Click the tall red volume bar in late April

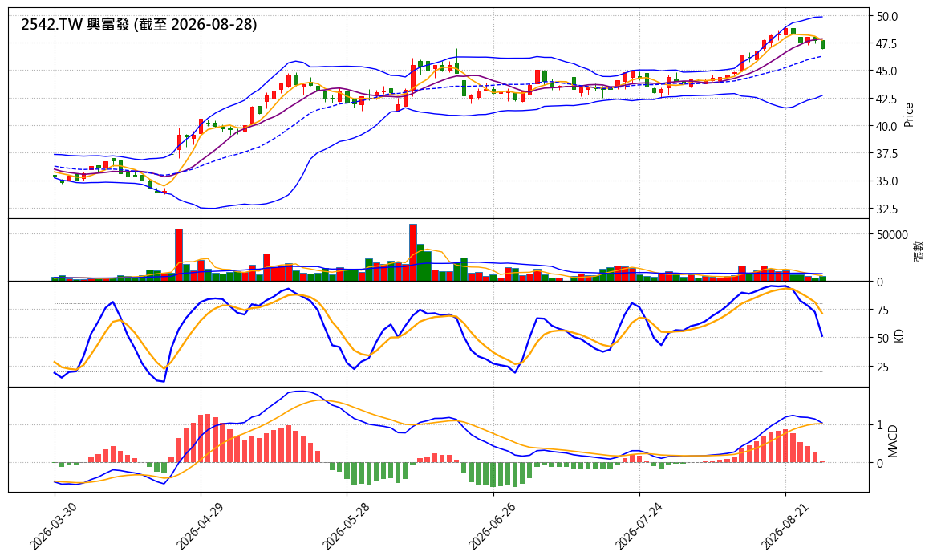tap(179, 254)
